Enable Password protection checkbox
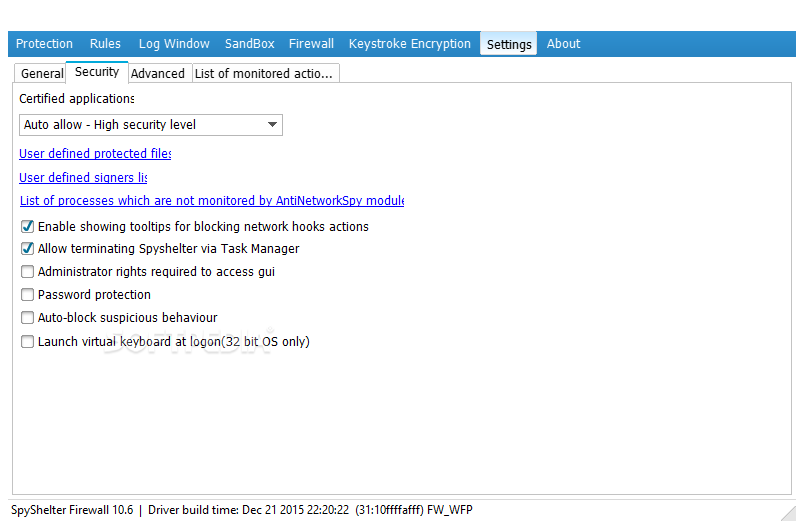The image size is (804, 529). pyautogui.click(x=28, y=295)
